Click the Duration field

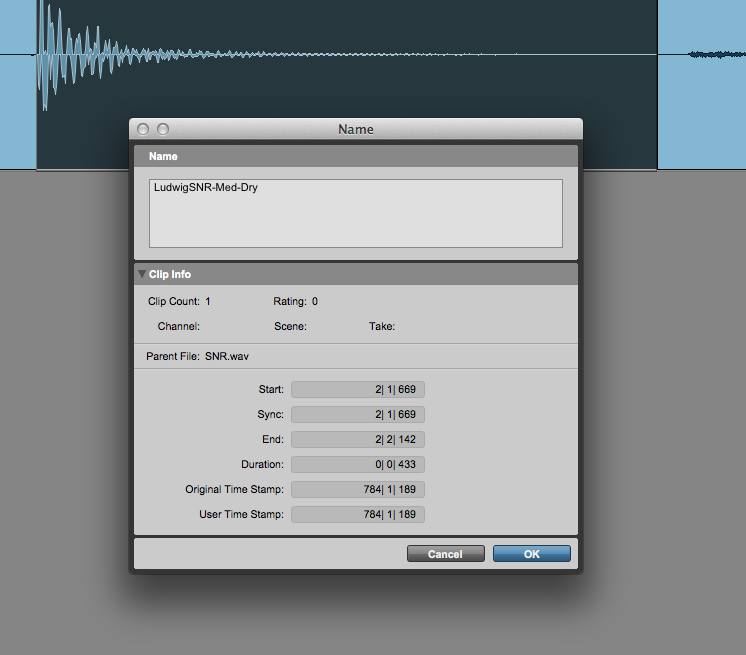358,464
